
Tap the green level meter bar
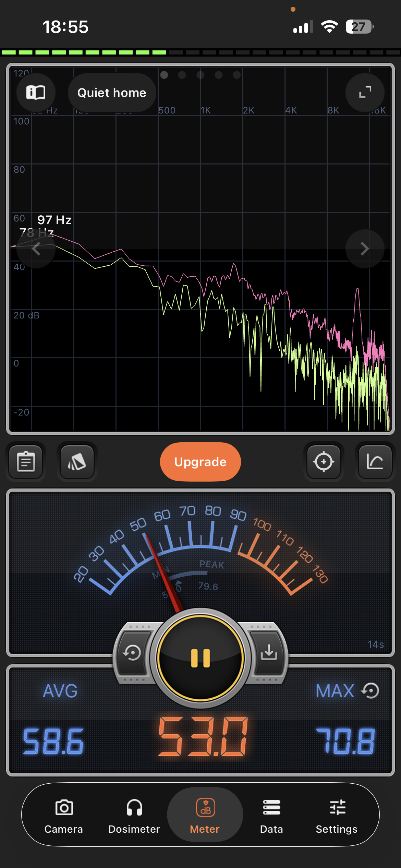84,52
